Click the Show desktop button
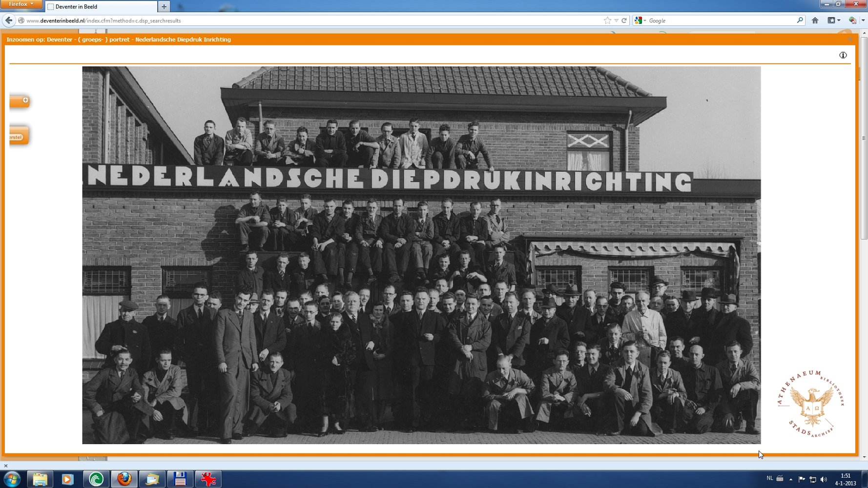The width and height of the screenshot is (868, 488). [865, 479]
